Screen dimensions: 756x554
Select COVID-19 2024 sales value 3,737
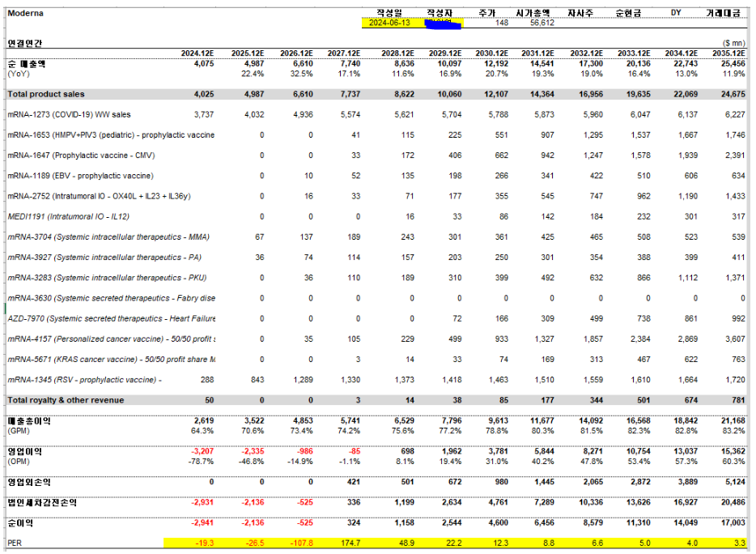(204, 114)
